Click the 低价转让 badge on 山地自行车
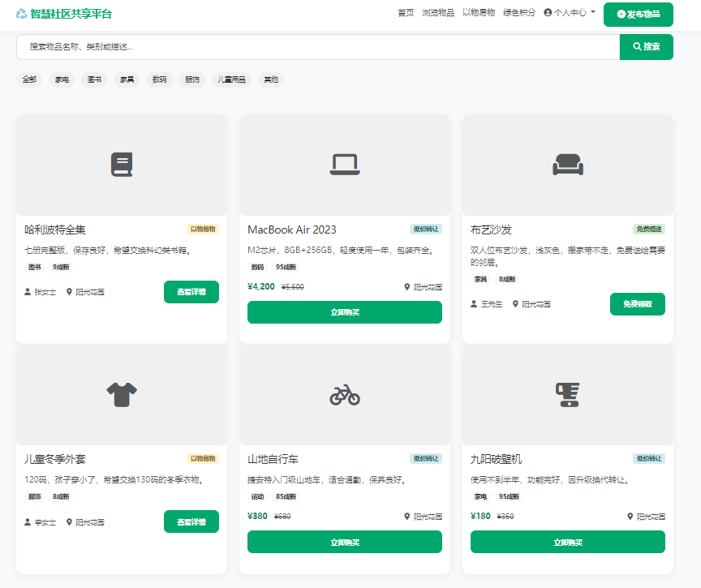The image size is (701, 588). point(426,459)
